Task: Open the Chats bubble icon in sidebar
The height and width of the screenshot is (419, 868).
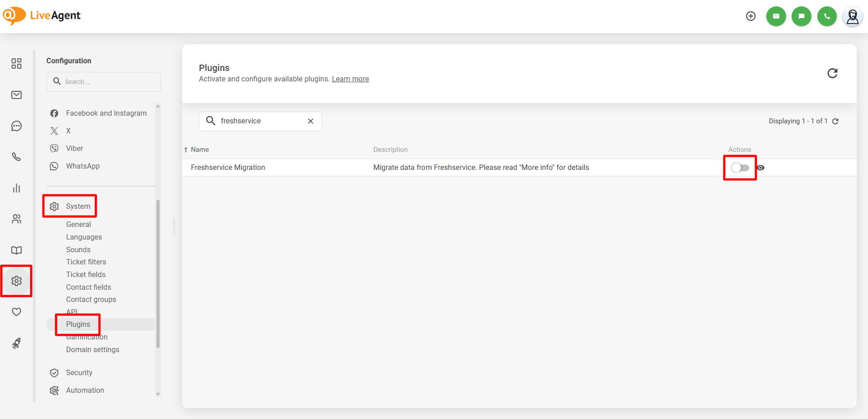Action: click(x=16, y=126)
